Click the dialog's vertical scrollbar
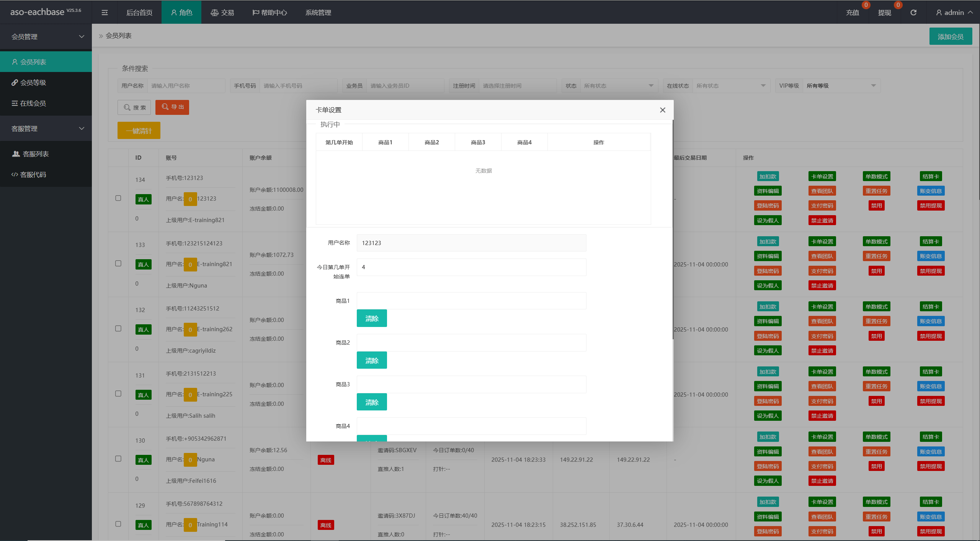The image size is (980, 541). pos(673,230)
